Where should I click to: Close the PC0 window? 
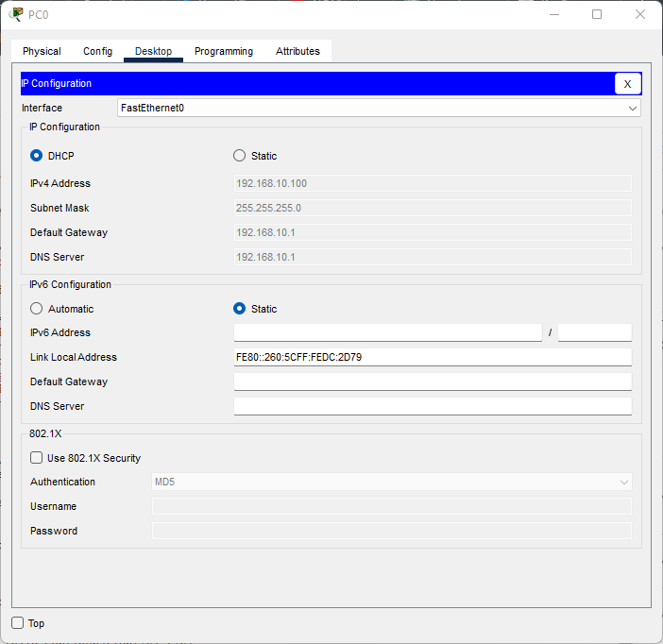(640, 14)
